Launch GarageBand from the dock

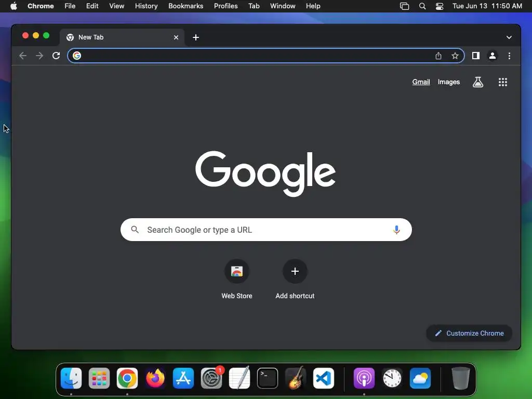296,378
